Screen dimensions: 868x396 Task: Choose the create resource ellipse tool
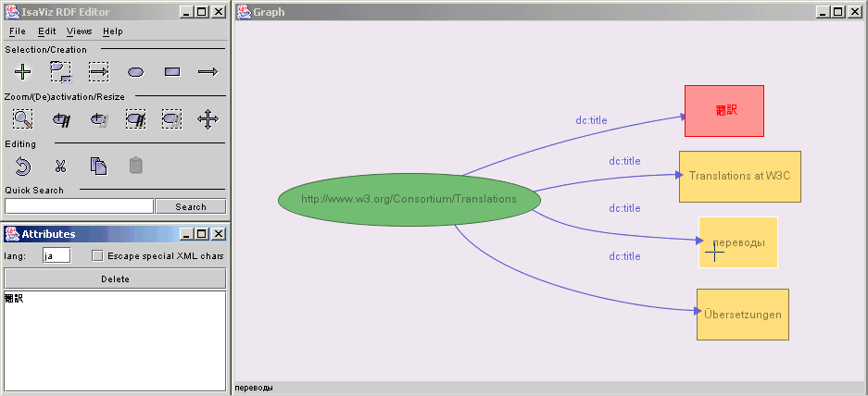coord(135,71)
